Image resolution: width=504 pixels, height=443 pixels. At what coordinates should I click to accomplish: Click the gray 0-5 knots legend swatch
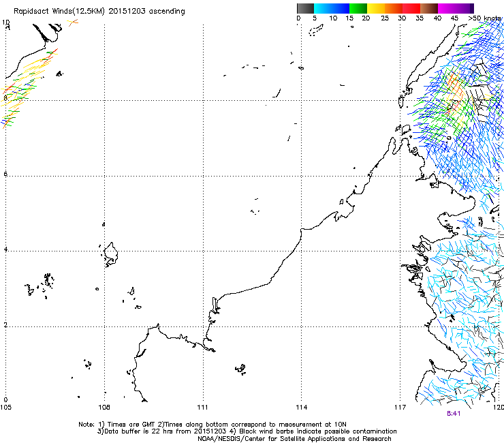[x=305, y=8]
